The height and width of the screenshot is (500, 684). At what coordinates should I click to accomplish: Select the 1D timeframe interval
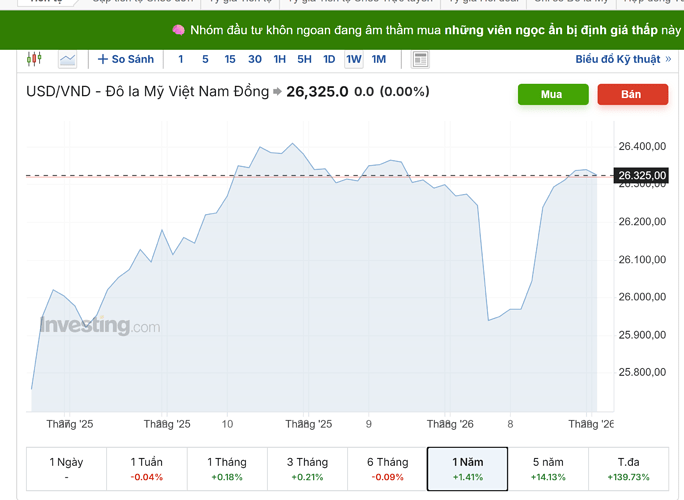[x=329, y=59]
